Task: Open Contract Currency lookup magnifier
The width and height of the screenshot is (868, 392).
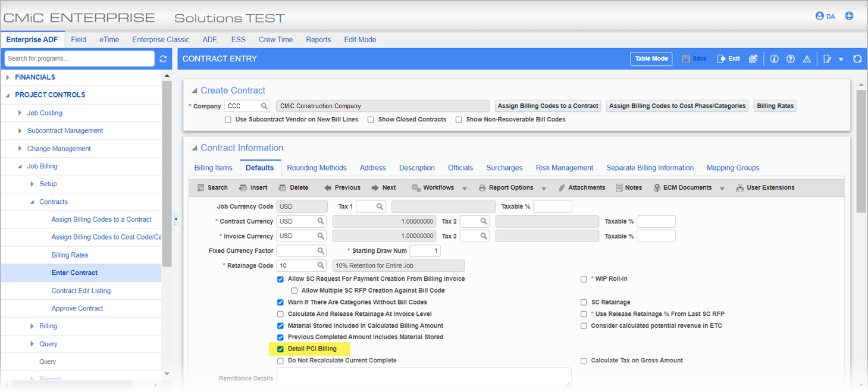Action: [321, 221]
